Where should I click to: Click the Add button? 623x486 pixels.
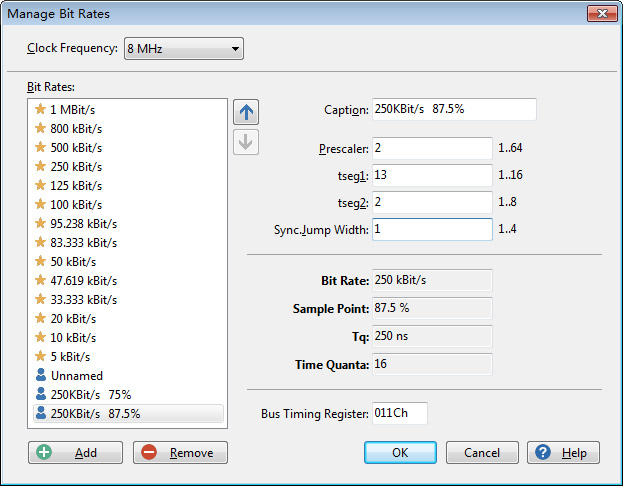[75, 453]
